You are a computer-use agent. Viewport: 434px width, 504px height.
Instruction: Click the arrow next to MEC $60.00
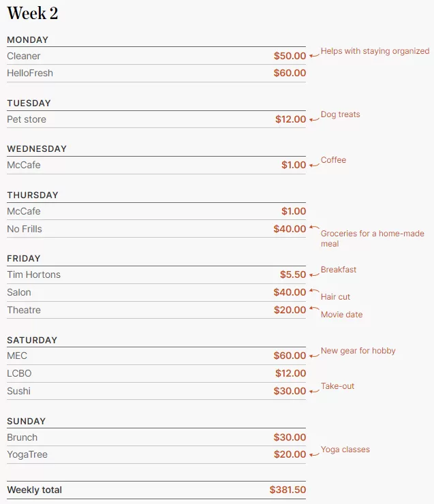pyautogui.click(x=314, y=356)
